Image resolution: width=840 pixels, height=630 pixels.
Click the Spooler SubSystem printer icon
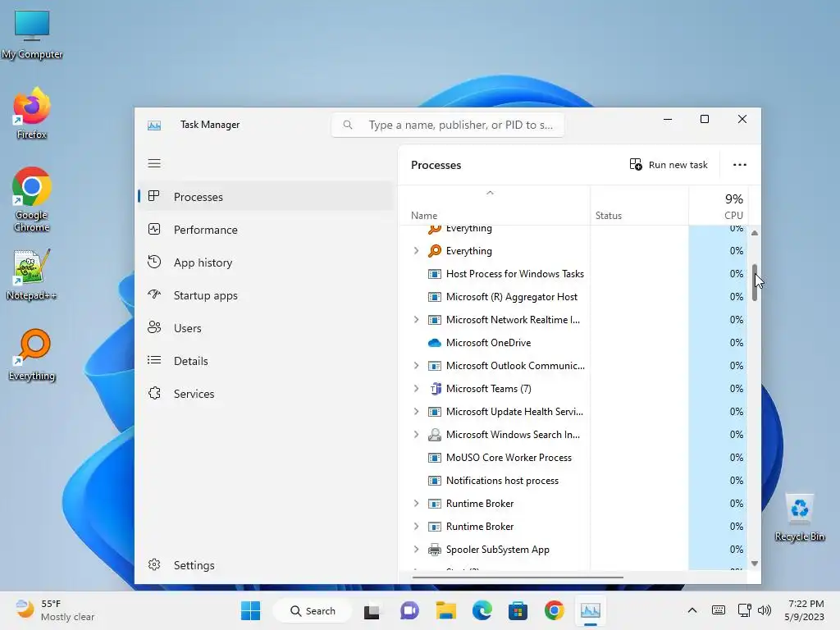coord(435,550)
